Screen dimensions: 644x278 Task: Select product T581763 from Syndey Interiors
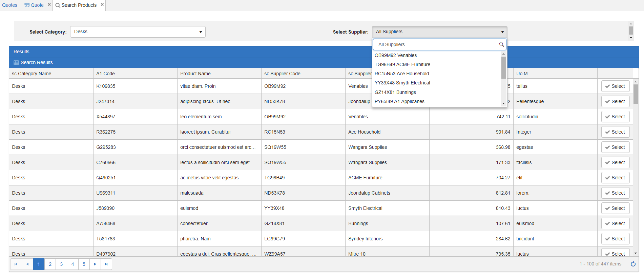tap(615, 239)
